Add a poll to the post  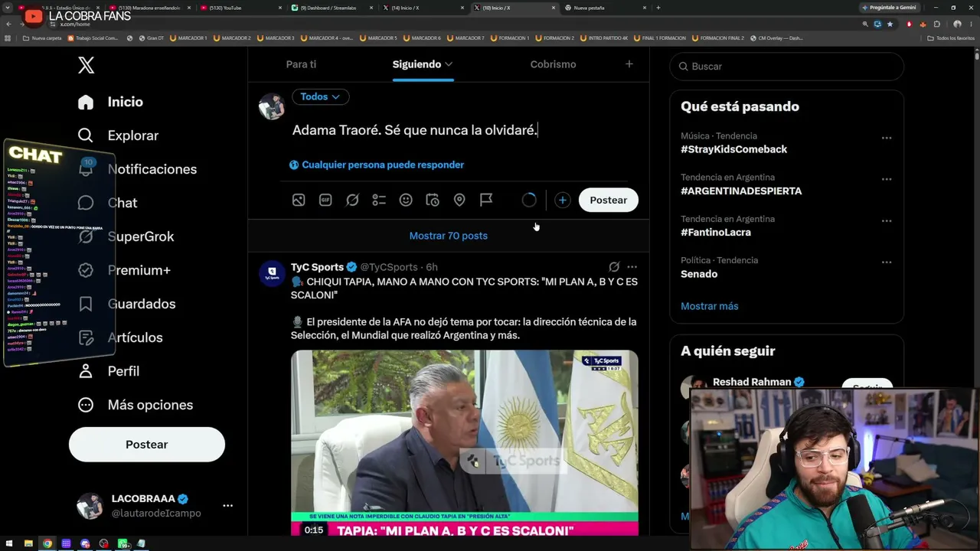379,200
